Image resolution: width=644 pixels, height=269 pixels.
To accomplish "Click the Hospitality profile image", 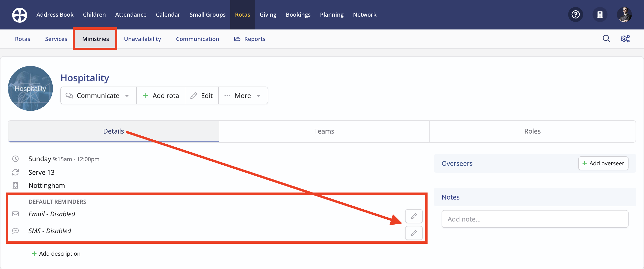I will click(x=30, y=88).
